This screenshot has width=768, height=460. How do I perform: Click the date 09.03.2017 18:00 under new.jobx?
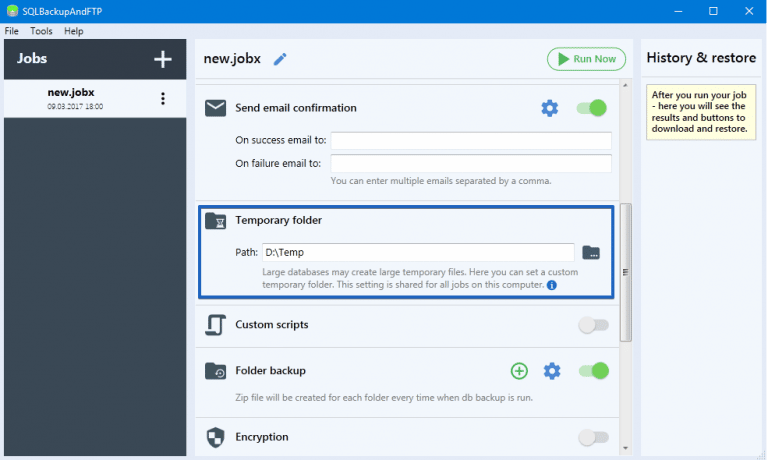75,106
